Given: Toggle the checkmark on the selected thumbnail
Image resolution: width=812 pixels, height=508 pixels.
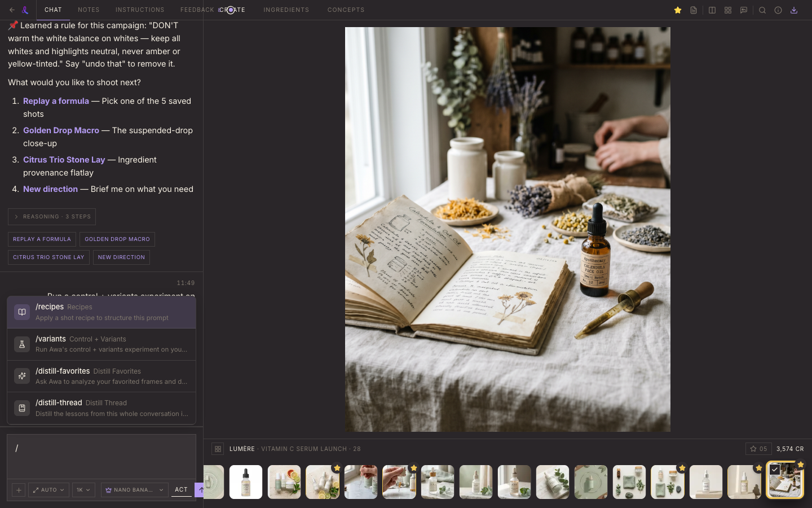Looking at the screenshot, I should [775, 470].
